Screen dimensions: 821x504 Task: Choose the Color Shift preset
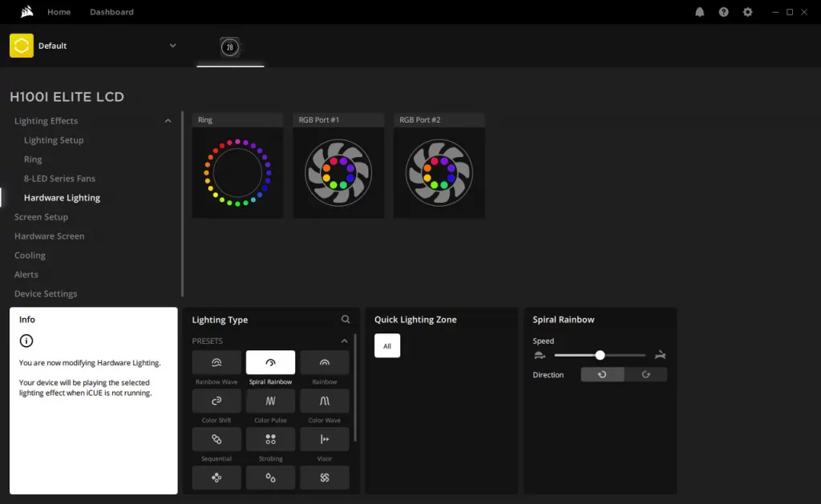coord(216,401)
